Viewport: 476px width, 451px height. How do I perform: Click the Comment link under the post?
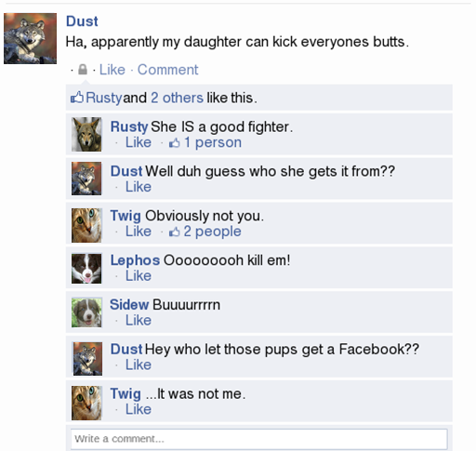[x=167, y=70]
